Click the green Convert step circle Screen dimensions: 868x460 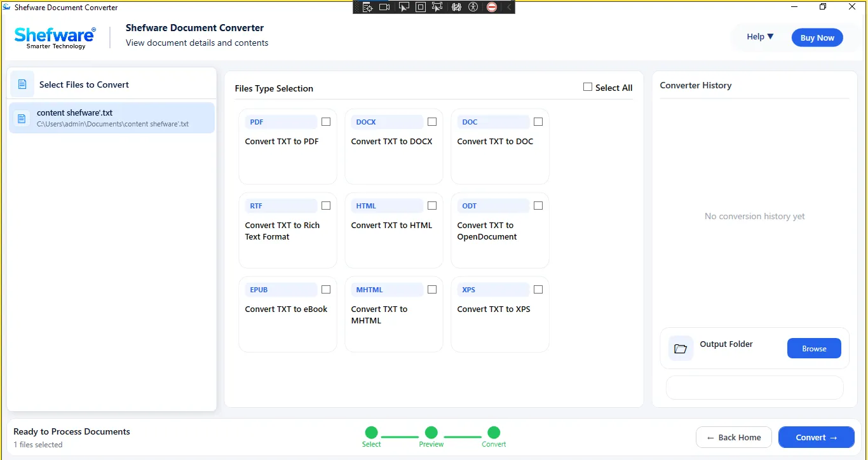494,433
